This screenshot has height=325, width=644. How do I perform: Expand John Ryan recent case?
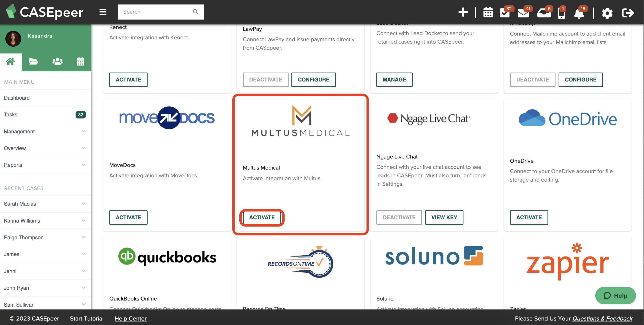[x=45, y=288]
